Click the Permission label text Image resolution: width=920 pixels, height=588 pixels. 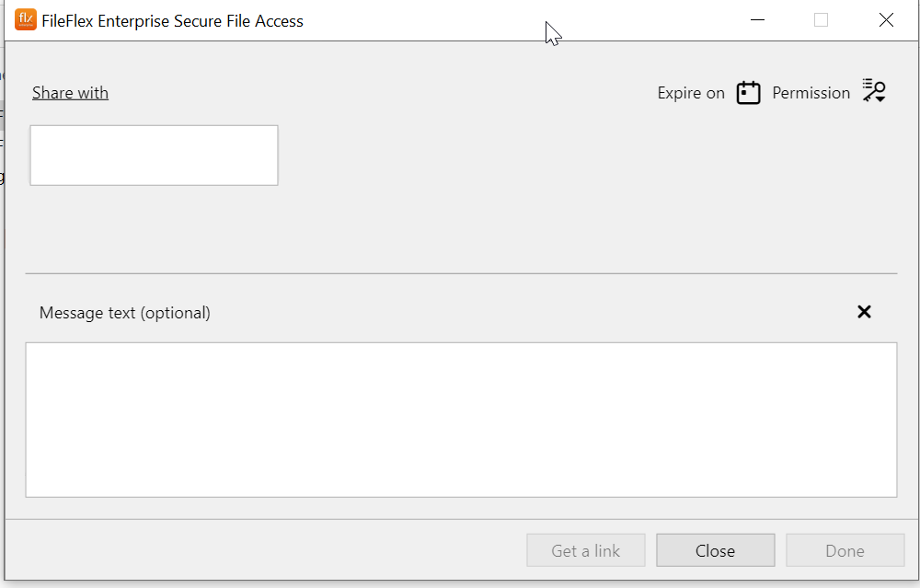(x=811, y=93)
